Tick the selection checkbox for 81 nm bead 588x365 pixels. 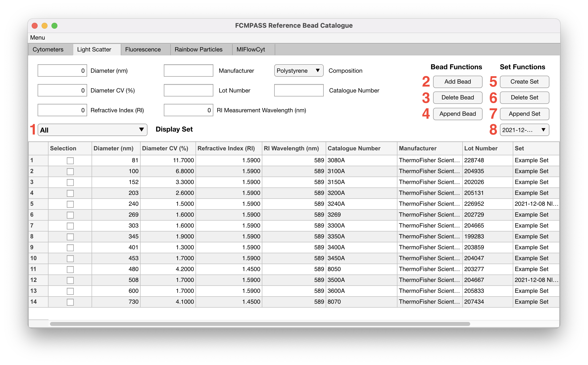coord(70,160)
